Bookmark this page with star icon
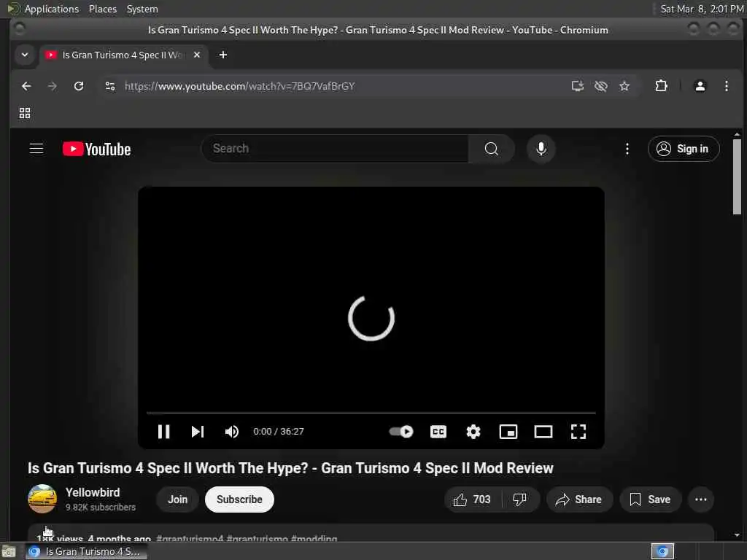The height and width of the screenshot is (560, 747). pyautogui.click(x=624, y=86)
